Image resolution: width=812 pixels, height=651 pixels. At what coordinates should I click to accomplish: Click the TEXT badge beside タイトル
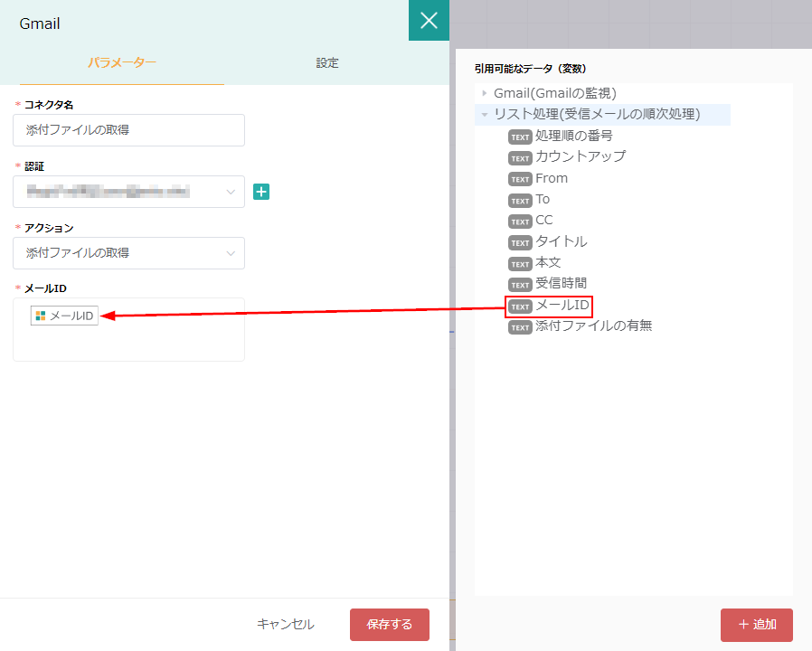pos(520,242)
